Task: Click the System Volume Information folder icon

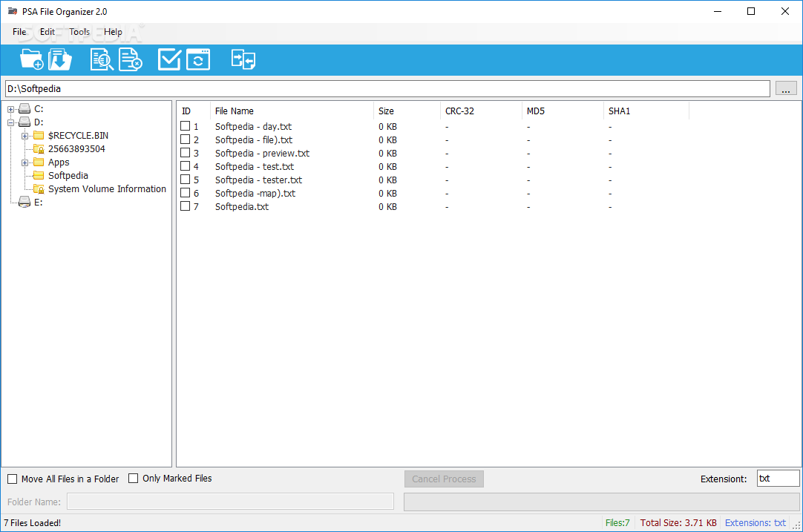Action: [39, 188]
